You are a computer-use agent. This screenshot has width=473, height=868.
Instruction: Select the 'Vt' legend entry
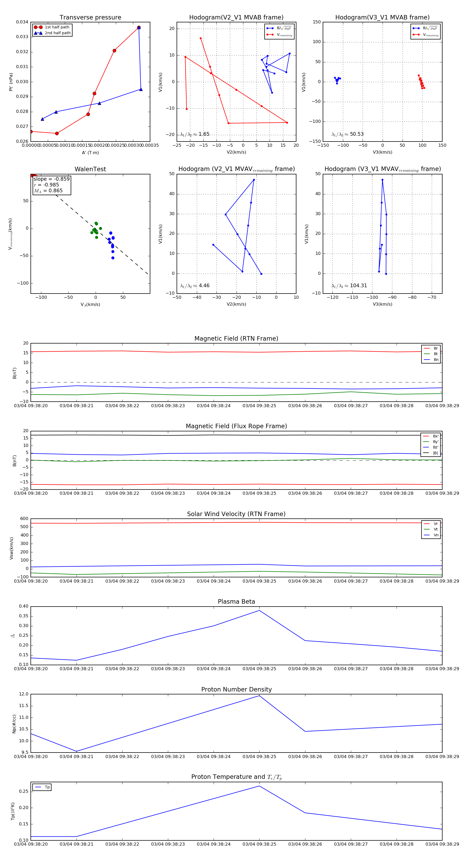coord(431,529)
